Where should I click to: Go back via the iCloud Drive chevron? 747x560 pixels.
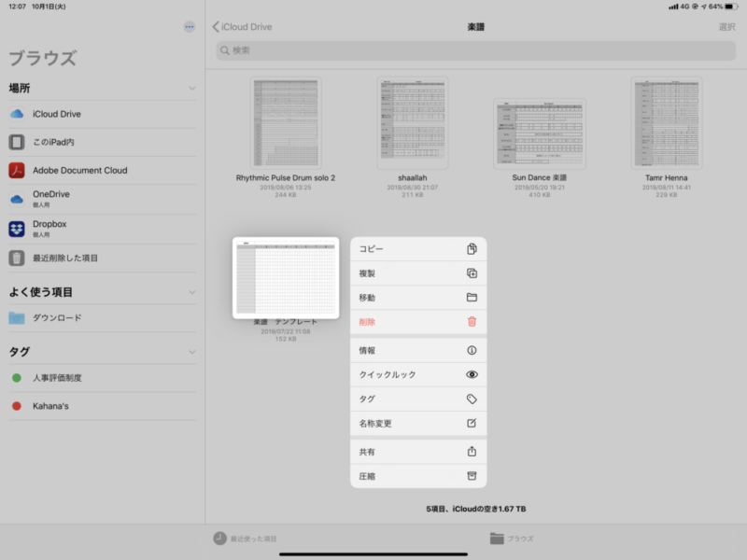216,27
